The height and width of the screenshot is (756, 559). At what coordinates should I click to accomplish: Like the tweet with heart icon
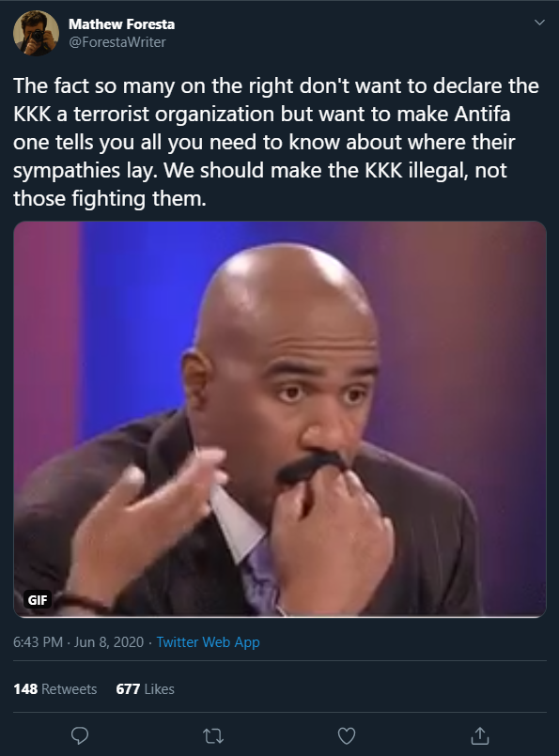[x=347, y=735]
